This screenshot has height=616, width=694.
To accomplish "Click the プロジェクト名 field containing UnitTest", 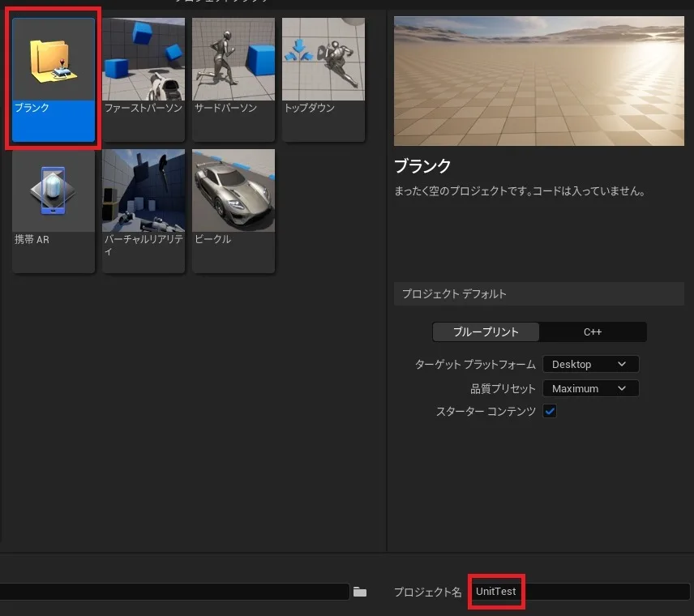I will [x=580, y=592].
